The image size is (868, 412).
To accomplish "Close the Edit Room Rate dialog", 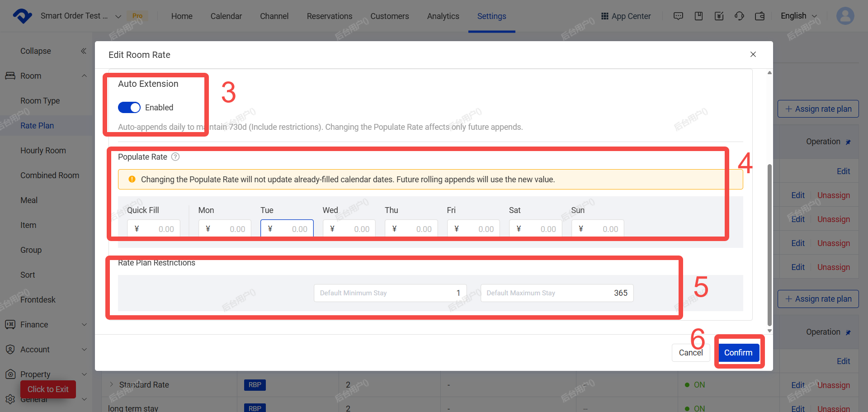I will point(753,54).
